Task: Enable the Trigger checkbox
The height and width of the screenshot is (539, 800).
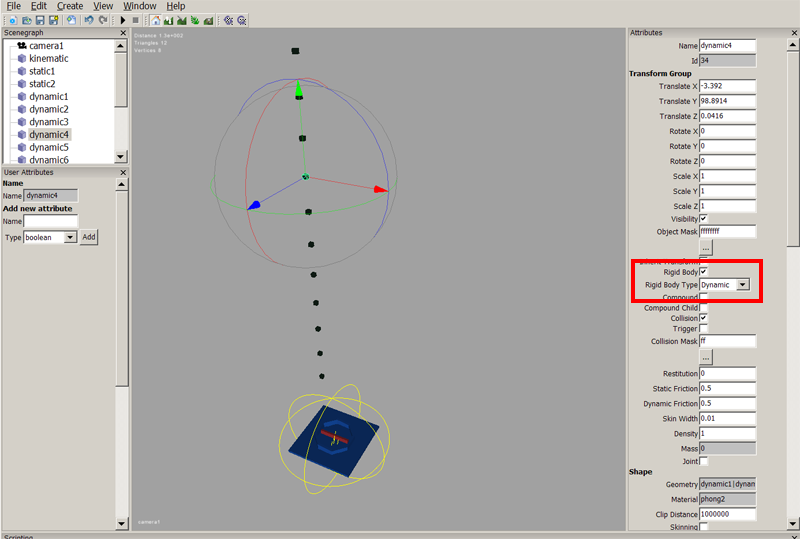Action: point(704,329)
